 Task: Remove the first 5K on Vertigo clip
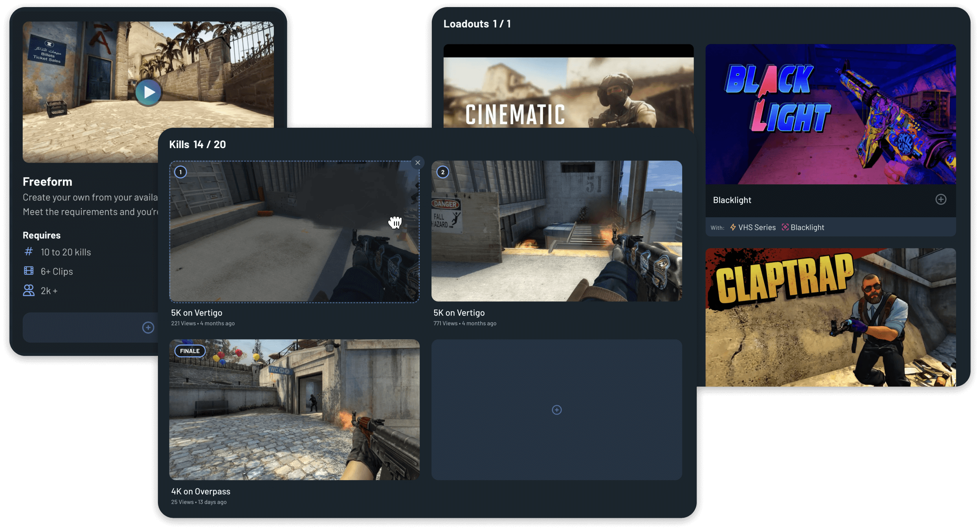[x=417, y=163]
